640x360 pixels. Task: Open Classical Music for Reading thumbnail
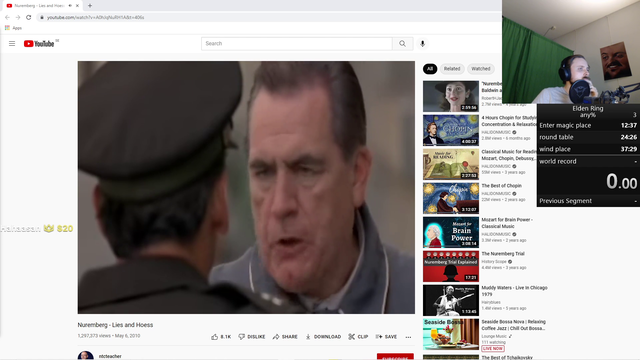pos(451,164)
